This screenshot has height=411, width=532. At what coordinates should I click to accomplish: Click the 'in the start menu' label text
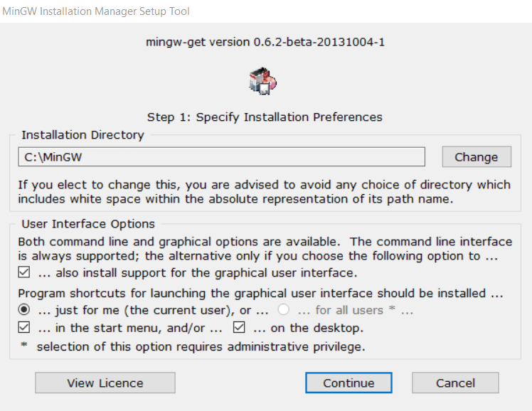[130, 328]
